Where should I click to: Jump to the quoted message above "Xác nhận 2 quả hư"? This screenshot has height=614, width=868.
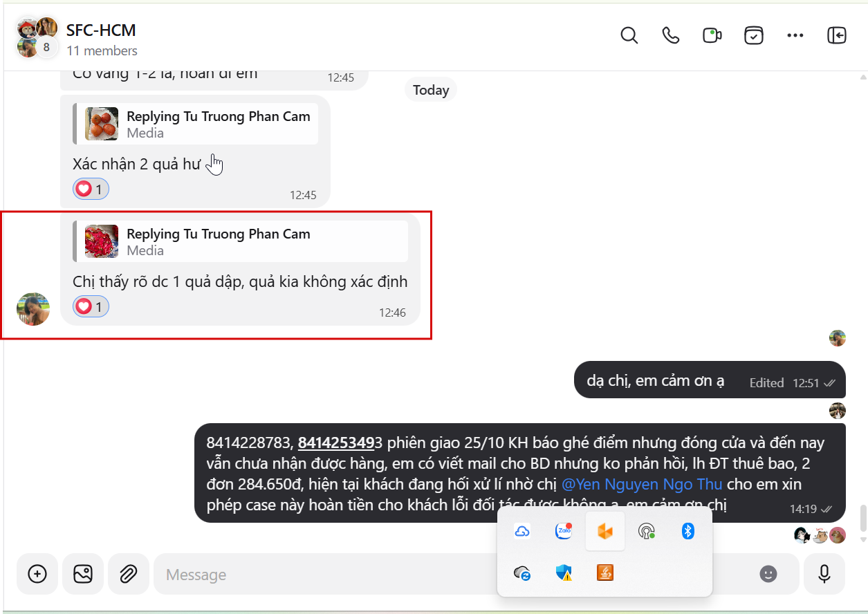[x=195, y=124]
